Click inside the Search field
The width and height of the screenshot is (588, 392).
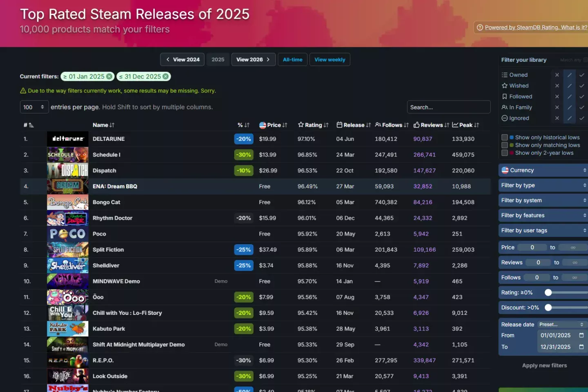coord(448,107)
